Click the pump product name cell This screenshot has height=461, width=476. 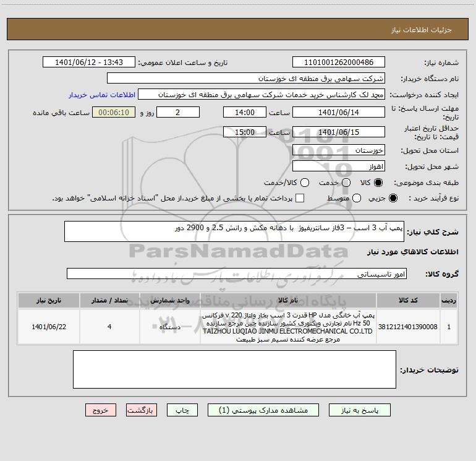288,327
